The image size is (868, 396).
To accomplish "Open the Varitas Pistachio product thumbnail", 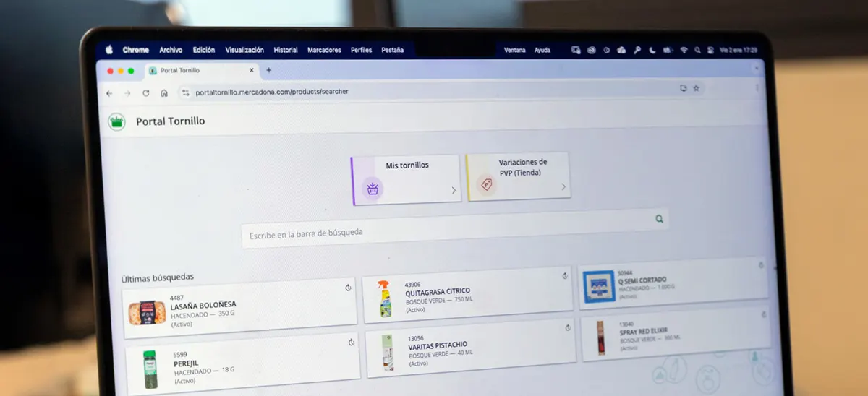I will coord(388,353).
